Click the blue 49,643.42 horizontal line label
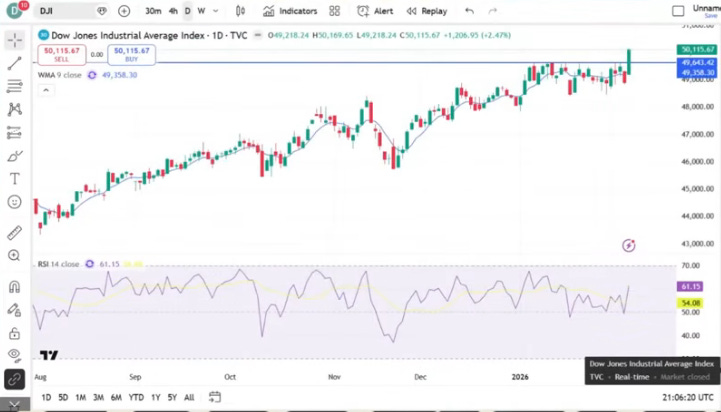This screenshot has height=412, width=721. click(x=698, y=63)
